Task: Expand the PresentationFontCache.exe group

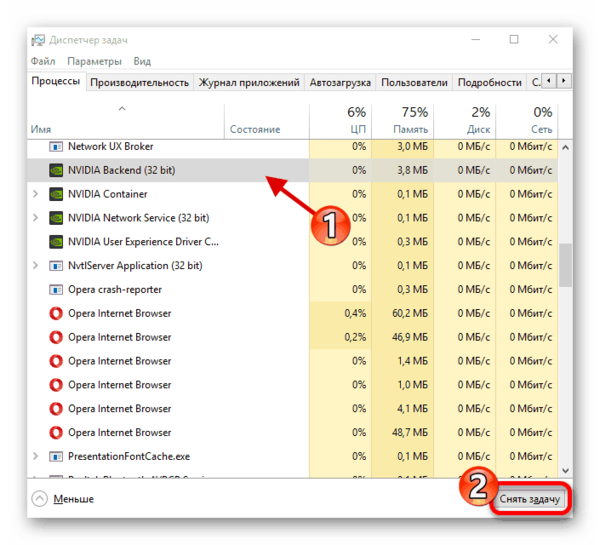Action: click(x=36, y=456)
